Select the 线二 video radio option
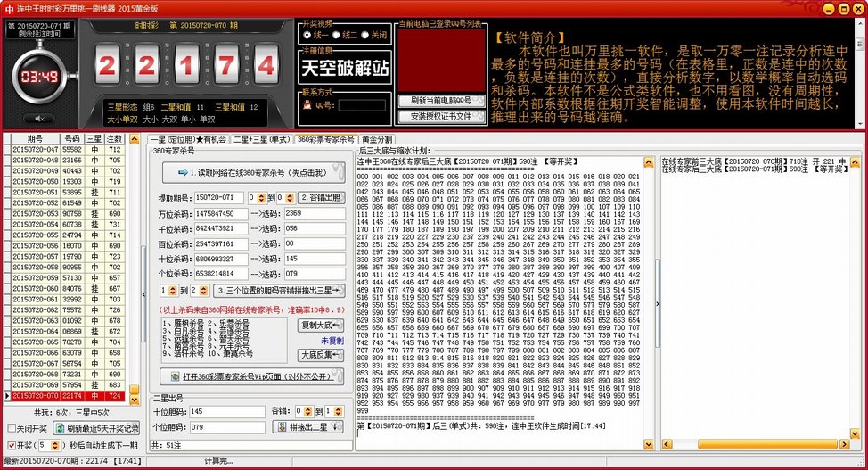The height and width of the screenshot is (470, 868). pyautogui.click(x=336, y=35)
